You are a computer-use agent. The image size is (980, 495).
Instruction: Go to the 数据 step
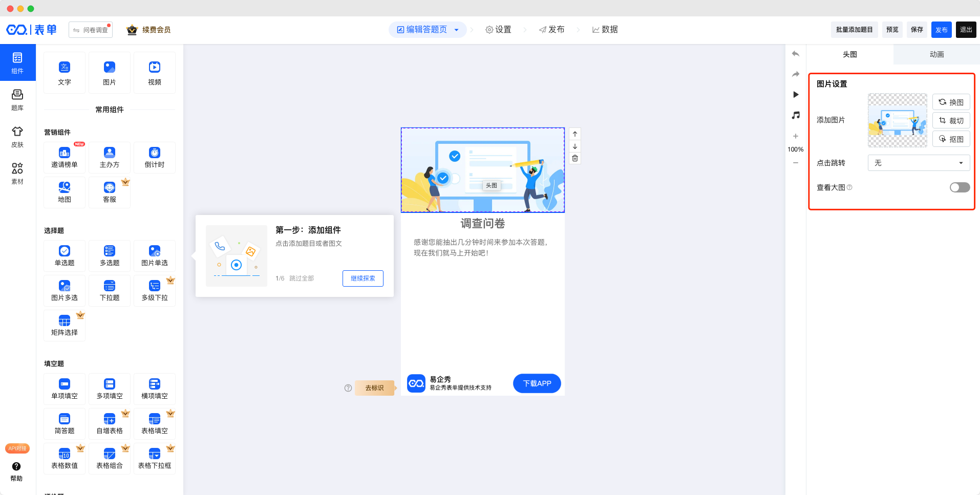coord(605,30)
